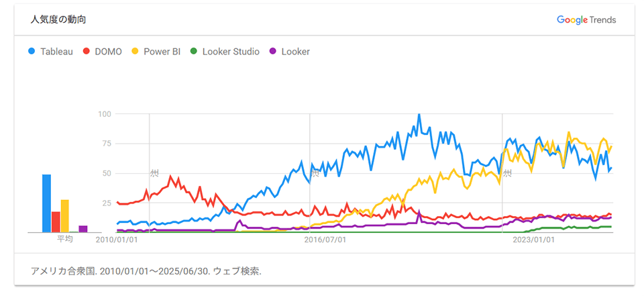
Task: Click the blue Tableau legend dot
Action: [x=31, y=51]
